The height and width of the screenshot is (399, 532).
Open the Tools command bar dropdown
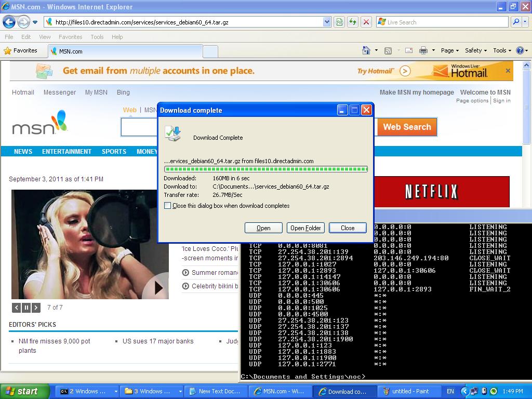(502, 50)
